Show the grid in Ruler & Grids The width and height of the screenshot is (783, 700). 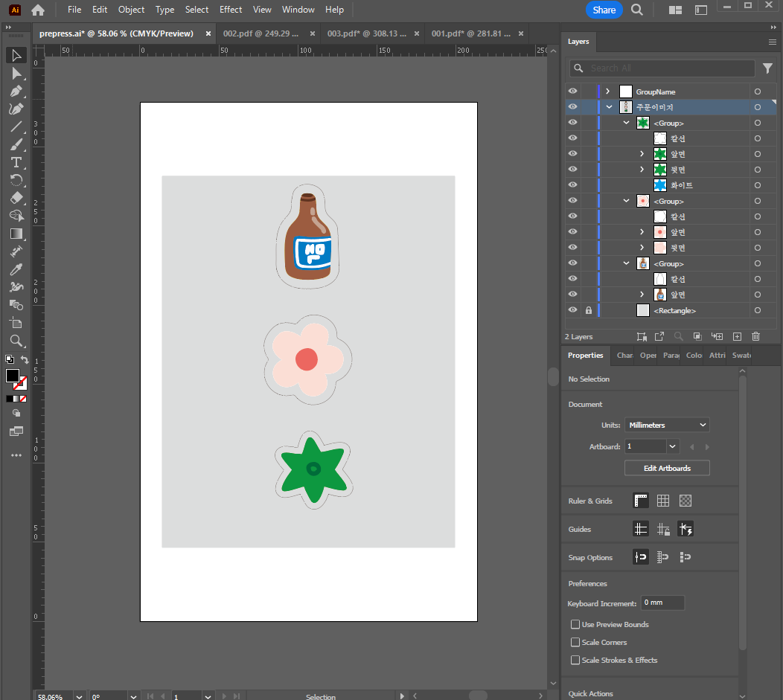click(x=662, y=501)
